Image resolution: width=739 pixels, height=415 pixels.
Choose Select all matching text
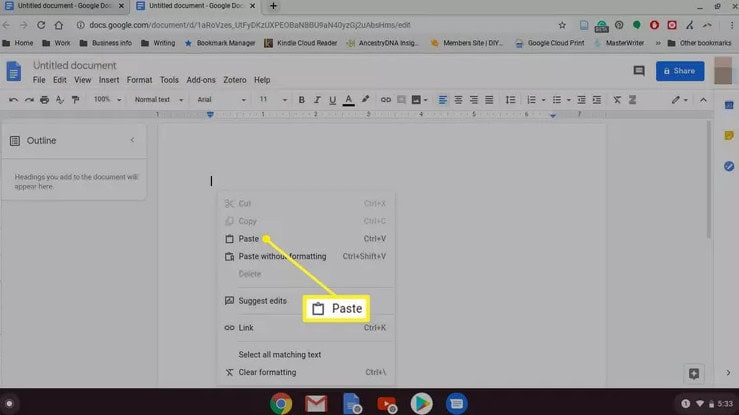(305, 354)
